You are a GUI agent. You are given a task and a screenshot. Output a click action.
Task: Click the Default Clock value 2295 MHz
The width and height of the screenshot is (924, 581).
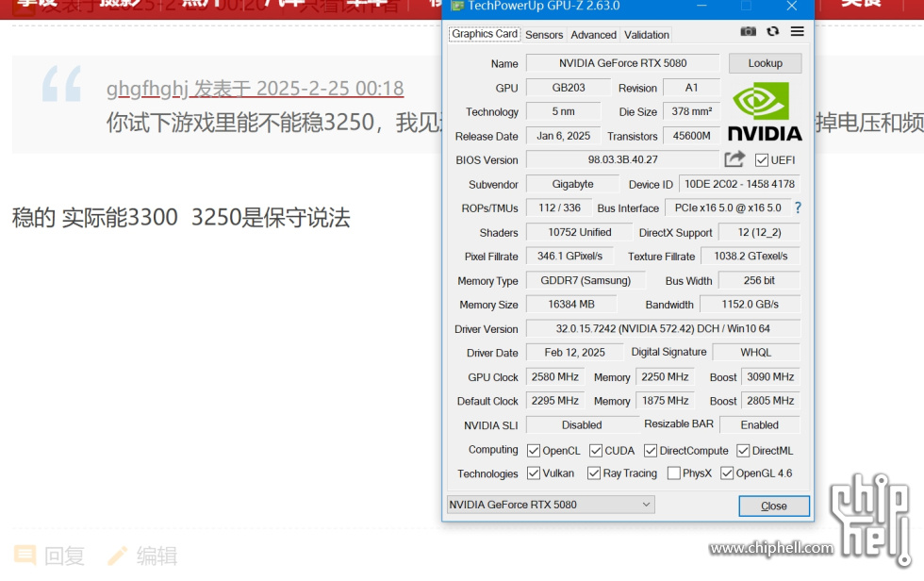(554, 401)
